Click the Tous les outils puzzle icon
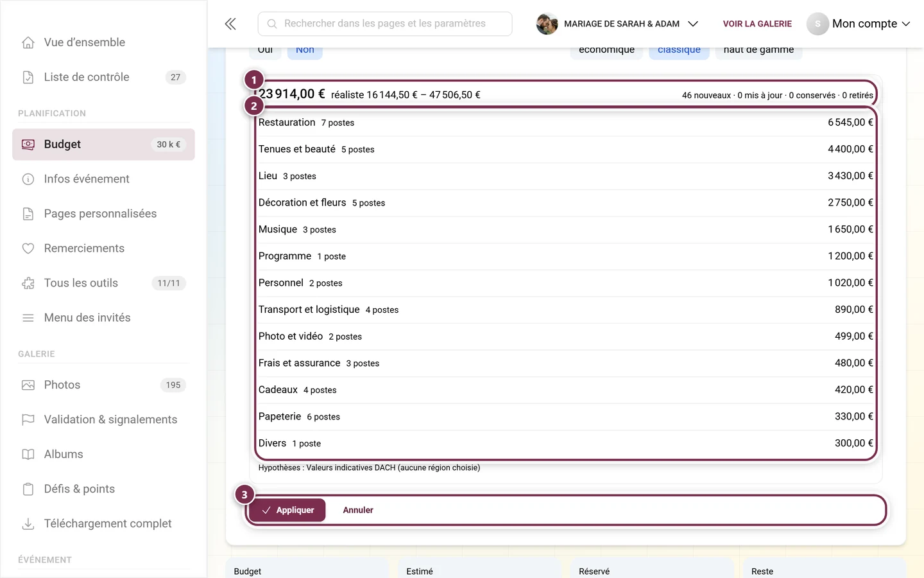 click(28, 283)
